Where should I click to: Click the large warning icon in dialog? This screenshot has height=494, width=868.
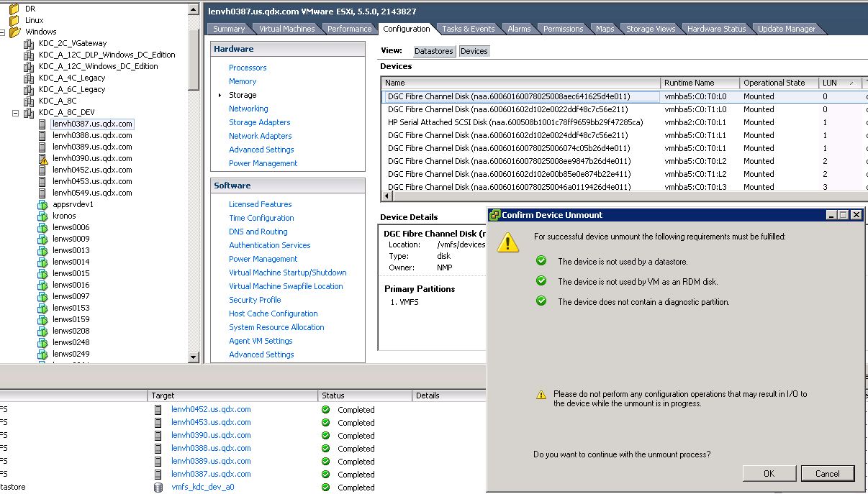pyautogui.click(x=508, y=242)
